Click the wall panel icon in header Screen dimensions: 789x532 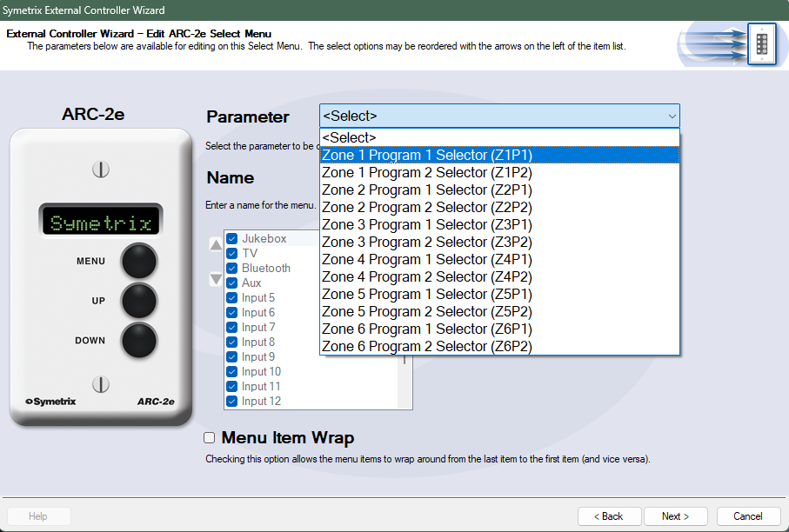click(761, 43)
